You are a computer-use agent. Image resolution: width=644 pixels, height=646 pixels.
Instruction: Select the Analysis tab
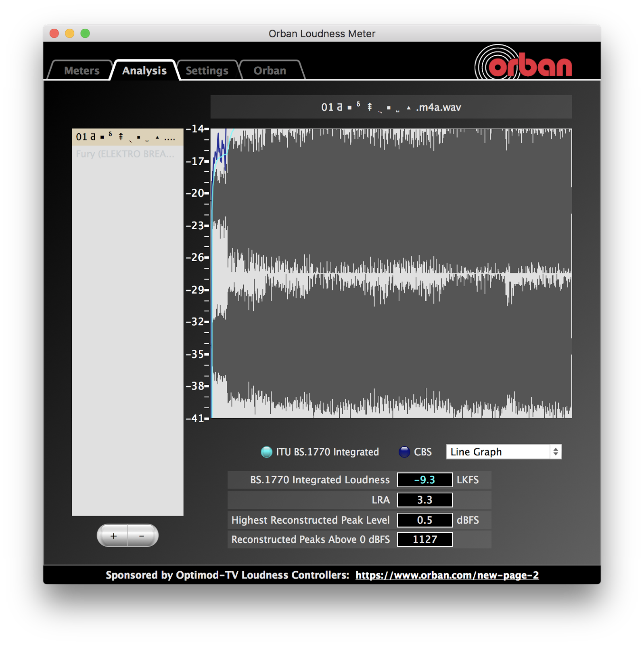pos(144,70)
